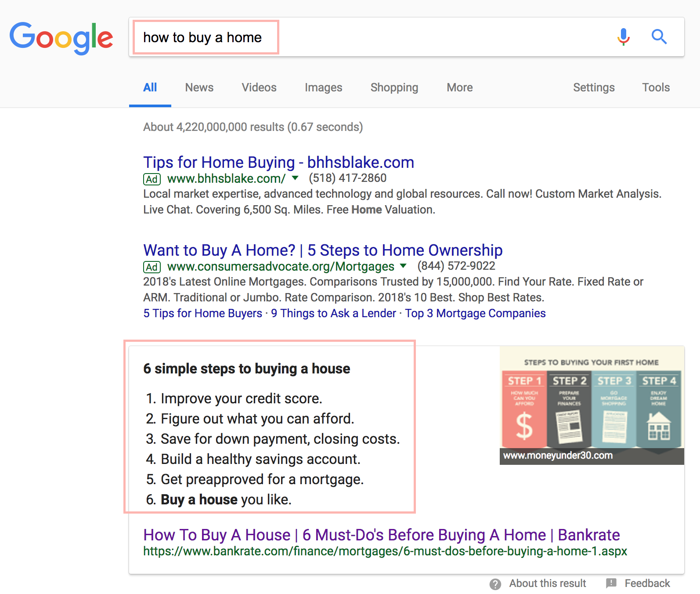The width and height of the screenshot is (700, 594).
Task: Switch to the Images tab
Action: click(324, 87)
